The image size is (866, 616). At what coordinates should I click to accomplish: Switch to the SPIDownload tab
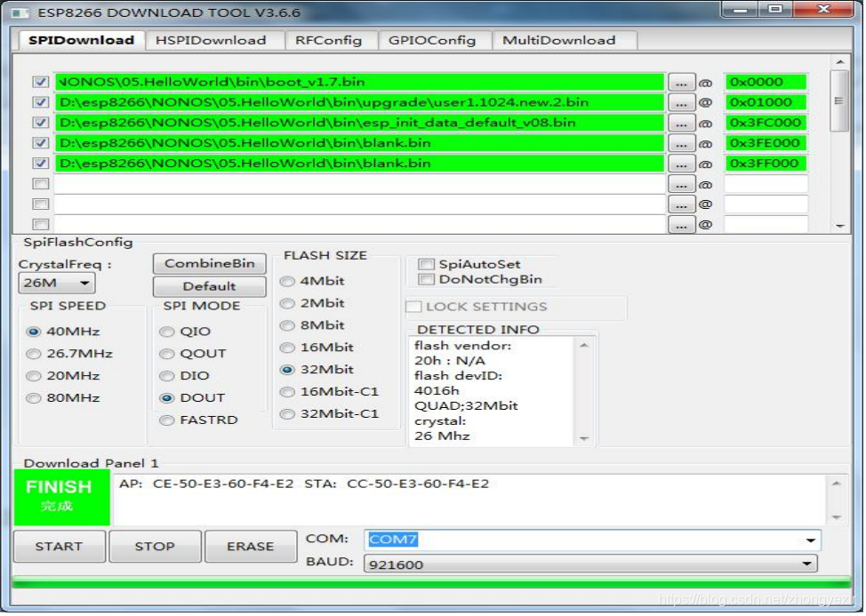tap(81, 40)
